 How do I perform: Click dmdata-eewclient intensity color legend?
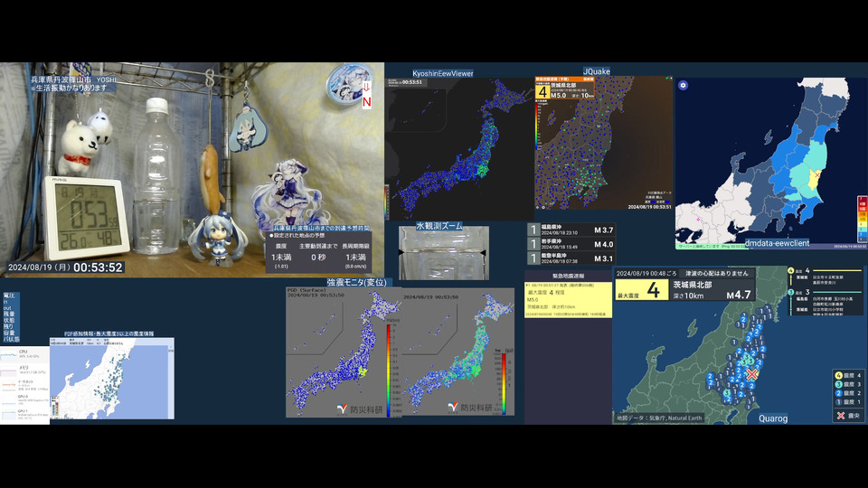[x=862, y=218]
